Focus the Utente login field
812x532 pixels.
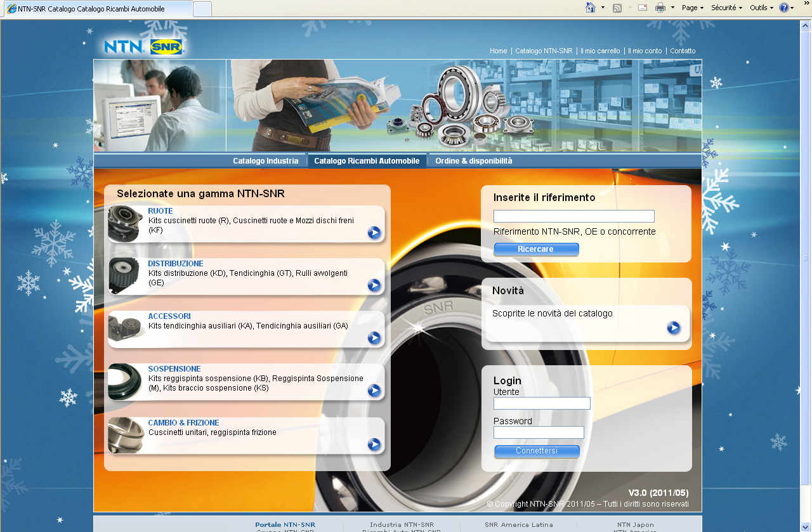(542, 403)
